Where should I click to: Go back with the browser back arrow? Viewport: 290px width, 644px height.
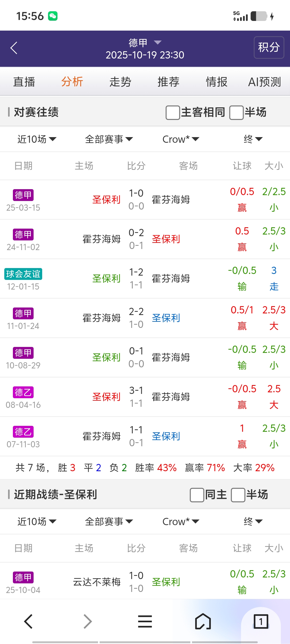[28, 621]
